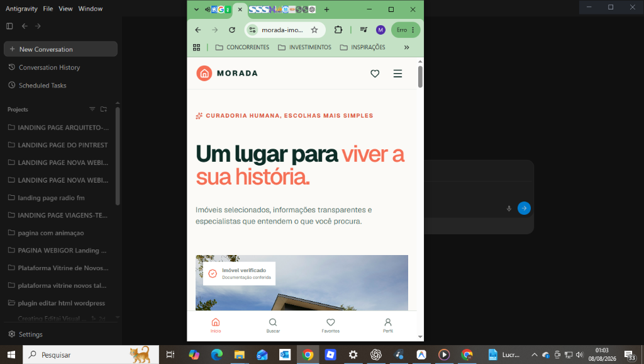This screenshot has height=364, width=644.
Task: Show hidden system tray icons
Action: [535, 355]
